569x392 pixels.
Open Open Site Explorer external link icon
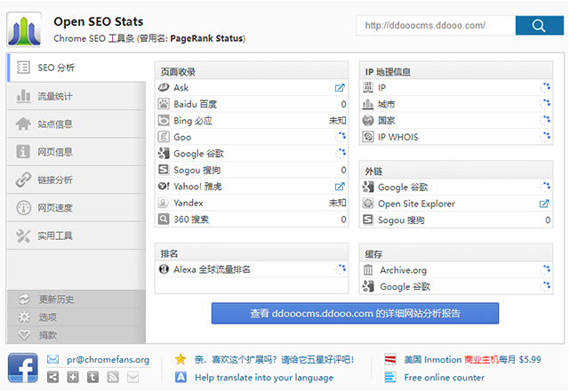[x=544, y=204]
